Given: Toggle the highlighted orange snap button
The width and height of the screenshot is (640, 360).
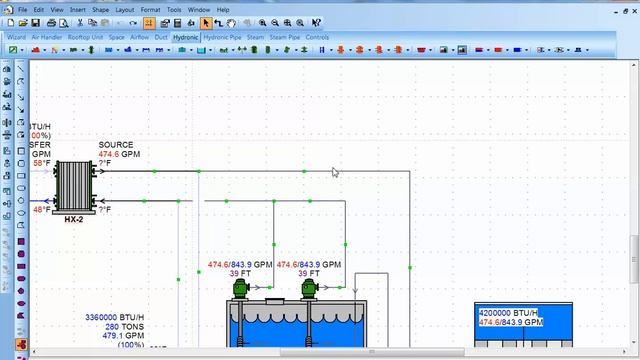Looking at the screenshot, I should (x=149, y=23).
